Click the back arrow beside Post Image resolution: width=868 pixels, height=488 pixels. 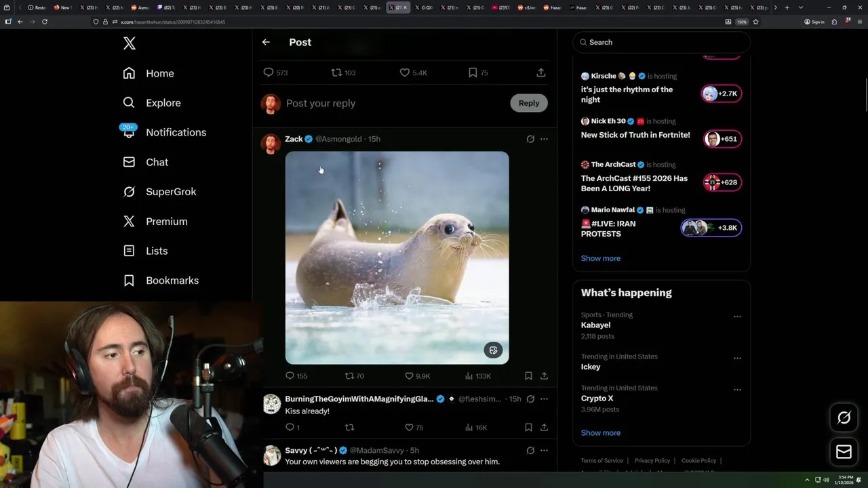[x=266, y=42]
